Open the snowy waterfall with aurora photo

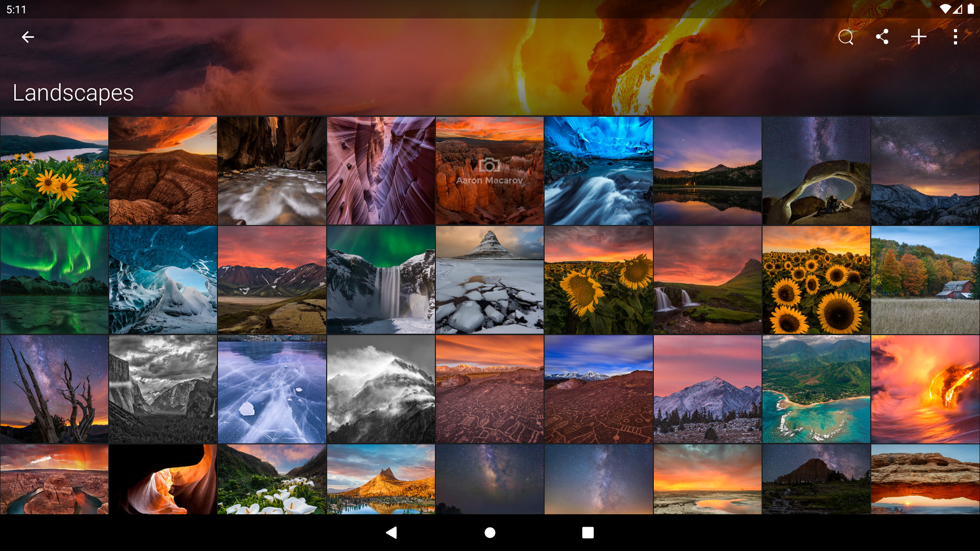[x=381, y=280]
